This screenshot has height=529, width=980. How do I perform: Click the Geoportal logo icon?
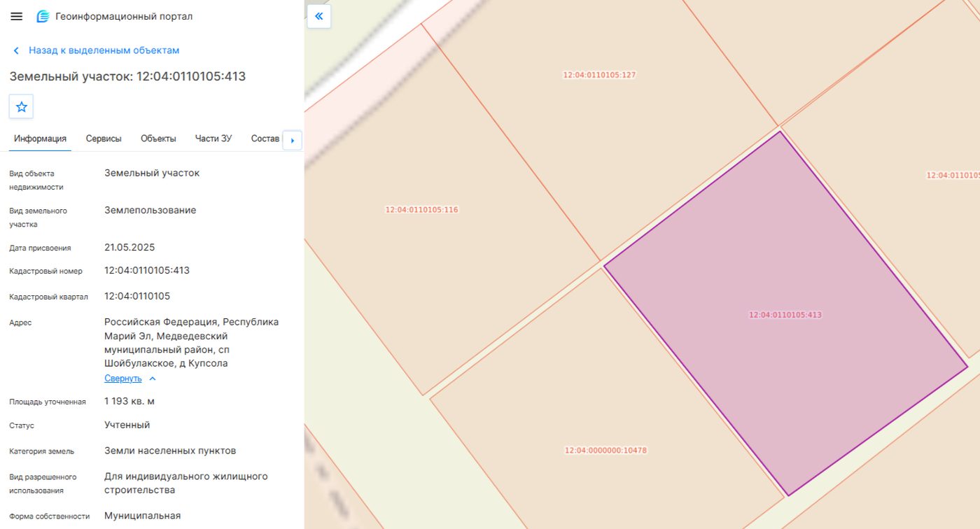(x=43, y=16)
